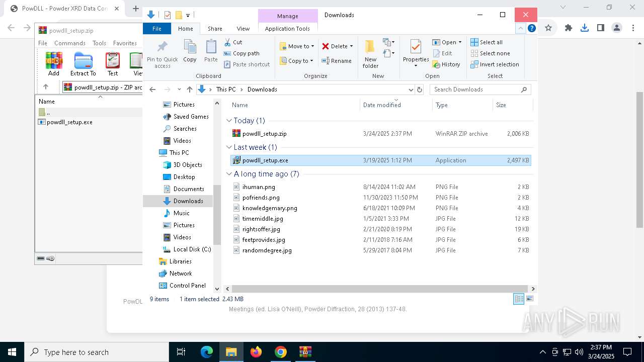Open Chrome downloads icon in toolbar
The height and width of the screenshot is (362, 644).
coord(585,28)
